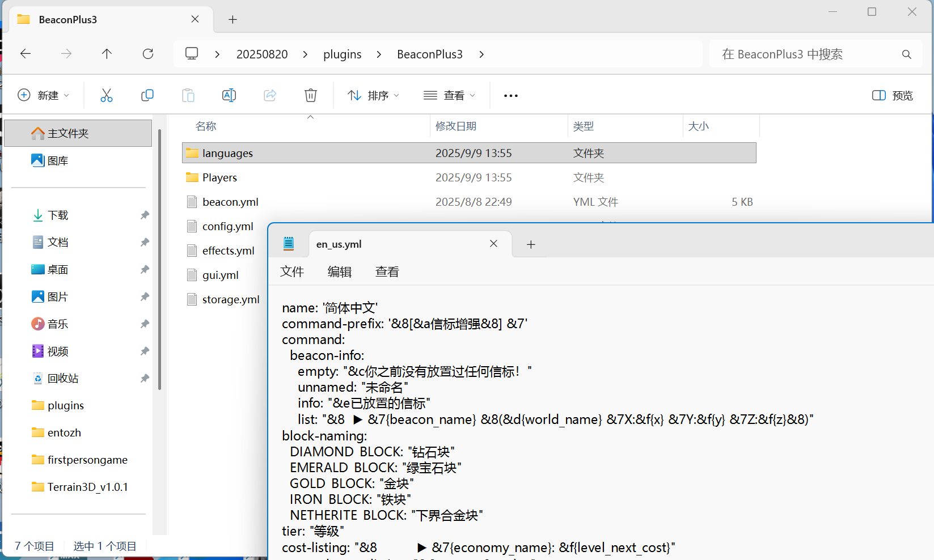Navigate back with the Back arrow
Screen dimensions: 934x560
pos(26,54)
